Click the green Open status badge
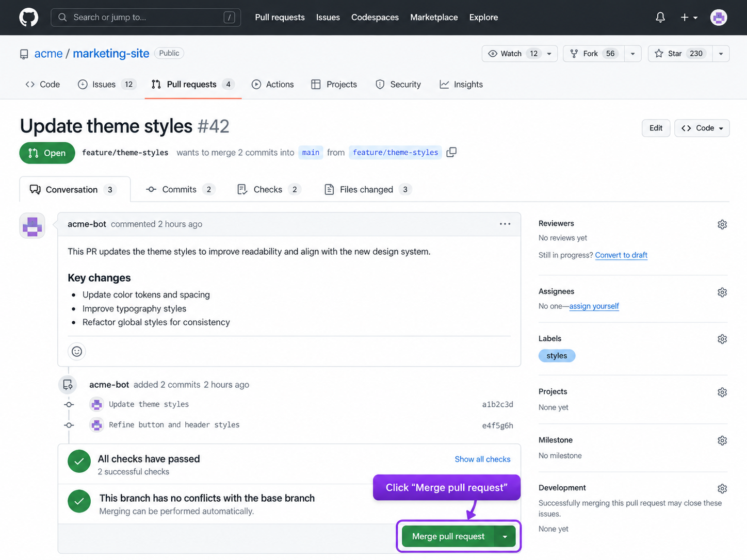The width and height of the screenshot is (747, 560). [47, 153]
